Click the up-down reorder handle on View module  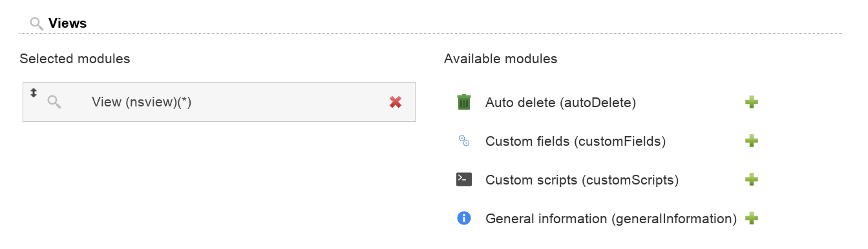pos(34,92)
